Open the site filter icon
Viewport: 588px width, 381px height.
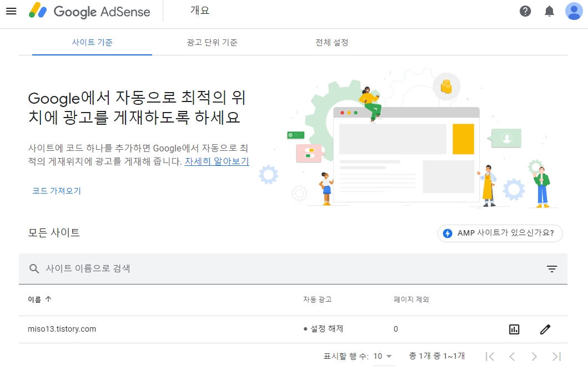551,268
